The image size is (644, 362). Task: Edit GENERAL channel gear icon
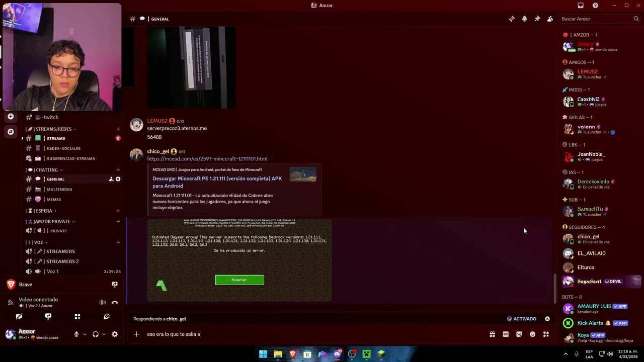(x=118, y=179)
